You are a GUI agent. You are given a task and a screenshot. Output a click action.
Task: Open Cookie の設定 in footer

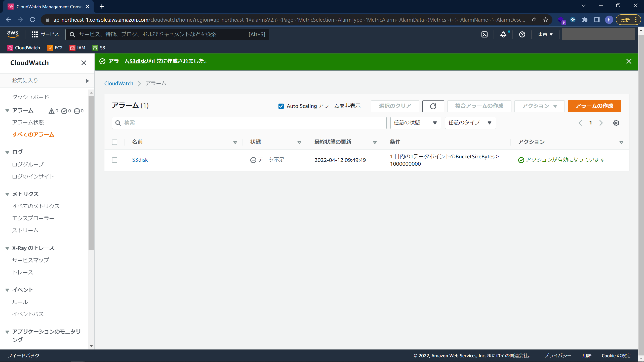616,355
